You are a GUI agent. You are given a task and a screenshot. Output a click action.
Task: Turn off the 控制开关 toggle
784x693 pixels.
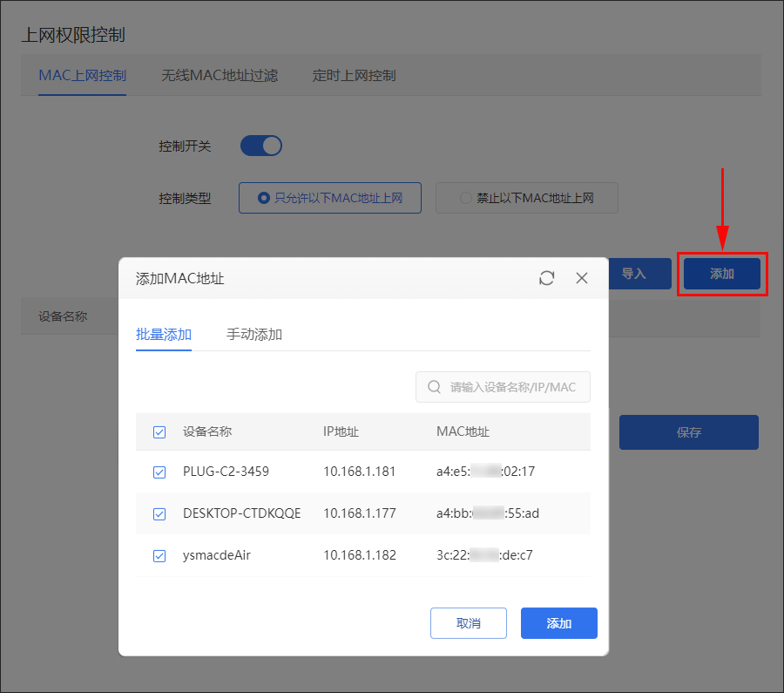[261, 146]
